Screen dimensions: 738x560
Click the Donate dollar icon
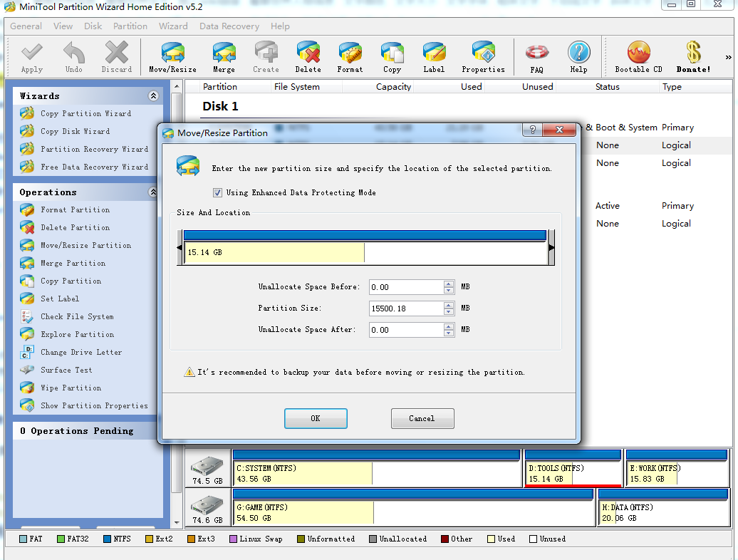pos(693,52)
